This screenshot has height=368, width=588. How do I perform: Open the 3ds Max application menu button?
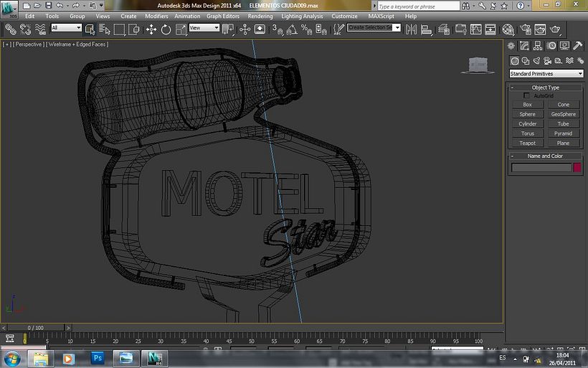[9, 9]
